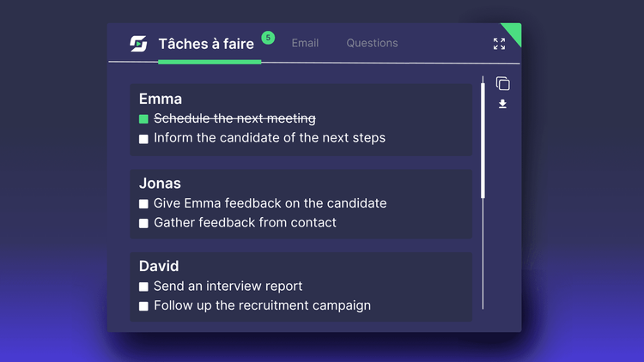
Task: Copy the task list to clipboard
Action: 503,83
